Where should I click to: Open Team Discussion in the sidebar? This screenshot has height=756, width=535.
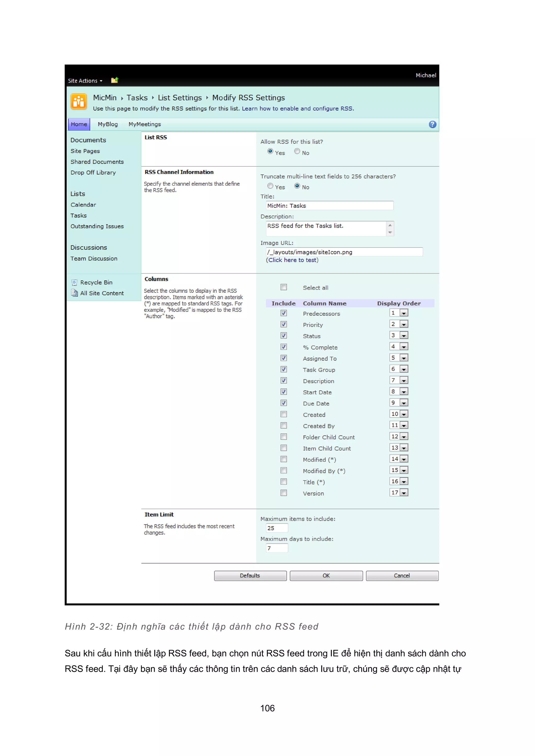point(94,259)
